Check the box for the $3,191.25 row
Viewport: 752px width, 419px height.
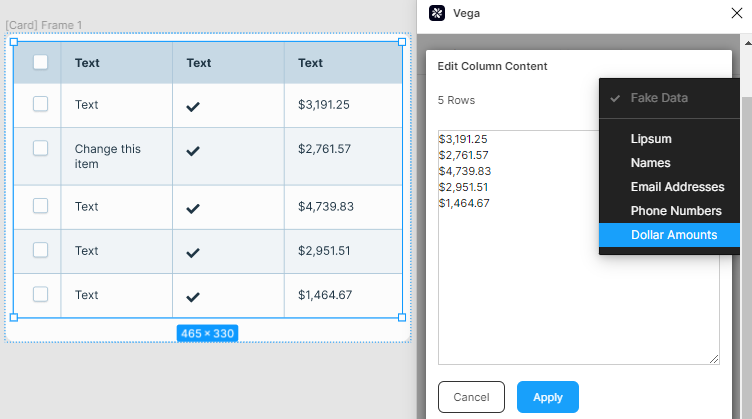tap(40, 104)
